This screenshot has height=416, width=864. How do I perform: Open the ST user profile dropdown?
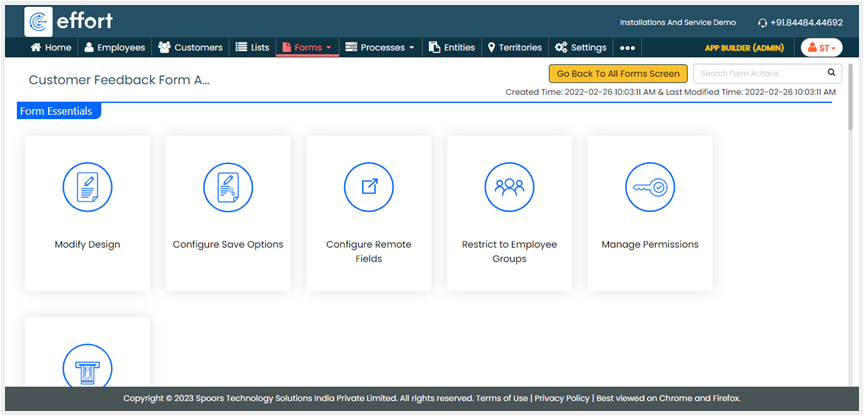pyautogui.click(x=821, y=47)
